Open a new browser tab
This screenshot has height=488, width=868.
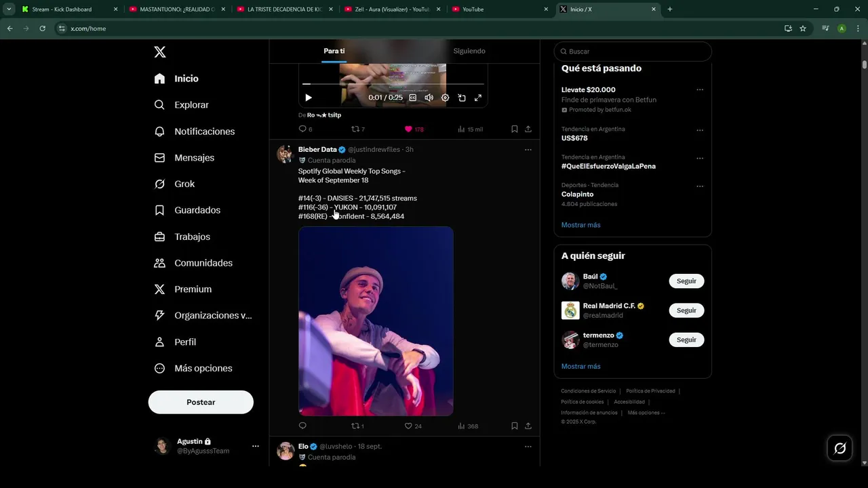point(670,9)
